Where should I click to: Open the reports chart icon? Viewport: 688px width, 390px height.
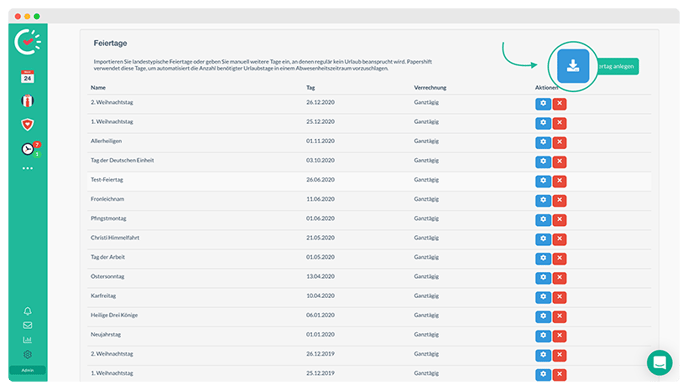pyautogui.click(x=27, y=340)
